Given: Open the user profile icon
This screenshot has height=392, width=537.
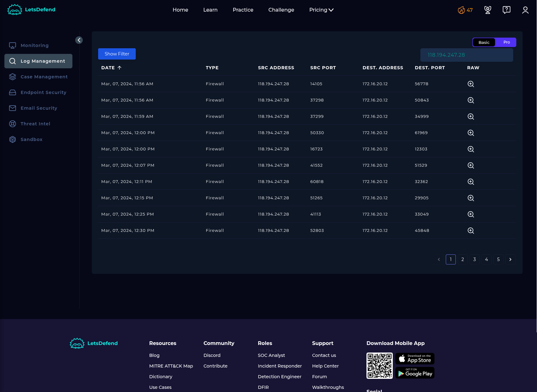Looking at the screenshot, I should point(525,10).
